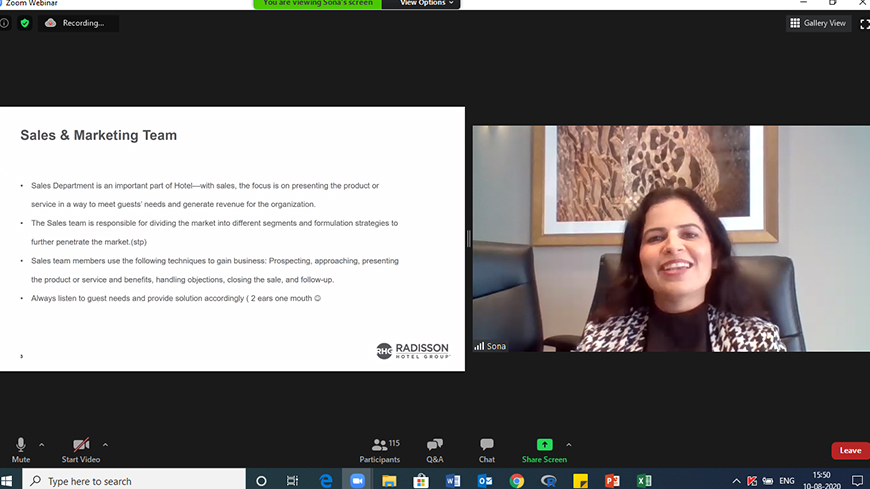Open Google Chrome from the taskbar
Screen dimensions: 870x489
[517, 481]
